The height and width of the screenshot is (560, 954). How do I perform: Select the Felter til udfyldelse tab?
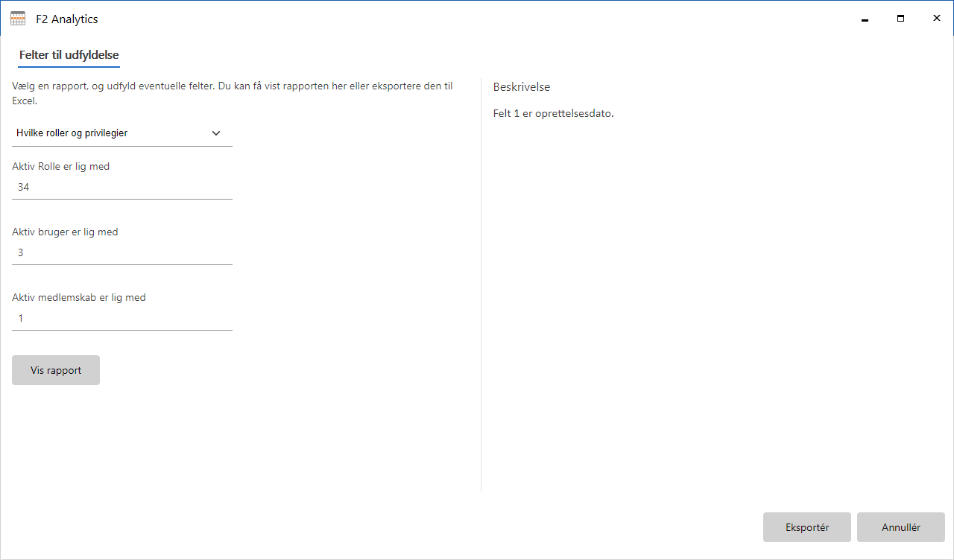click(69, 55)
